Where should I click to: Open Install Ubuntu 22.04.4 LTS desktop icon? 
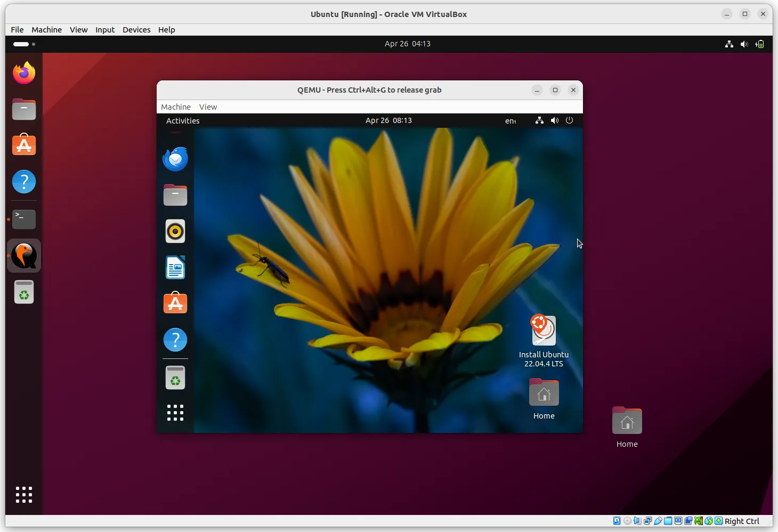(544, 341)
